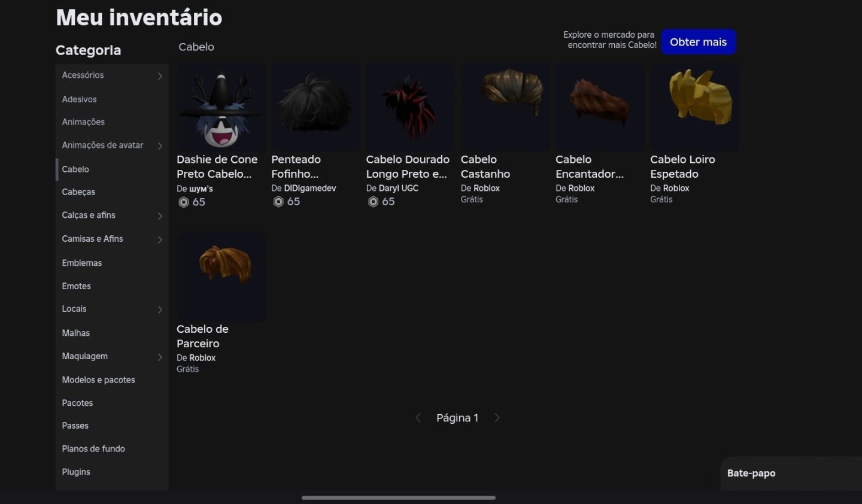Expand the Animações de avatar chevron
This screenshot has height=504, width=862.
tap(160, 145)
